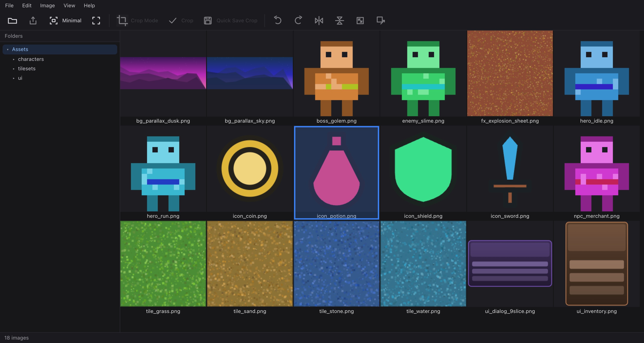Screen dimensions: 644x343
Task: Apply crop with the checkmark icon
Action: click(173, 20)
